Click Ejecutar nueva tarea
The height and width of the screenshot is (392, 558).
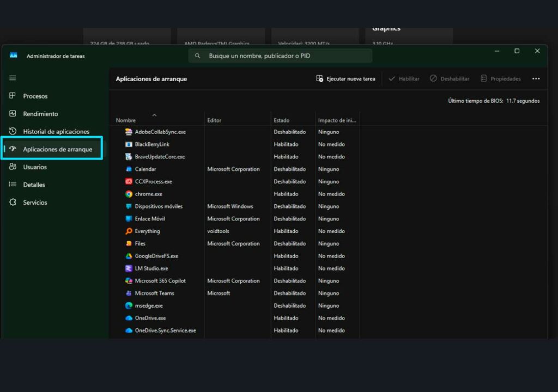(345, 78)
